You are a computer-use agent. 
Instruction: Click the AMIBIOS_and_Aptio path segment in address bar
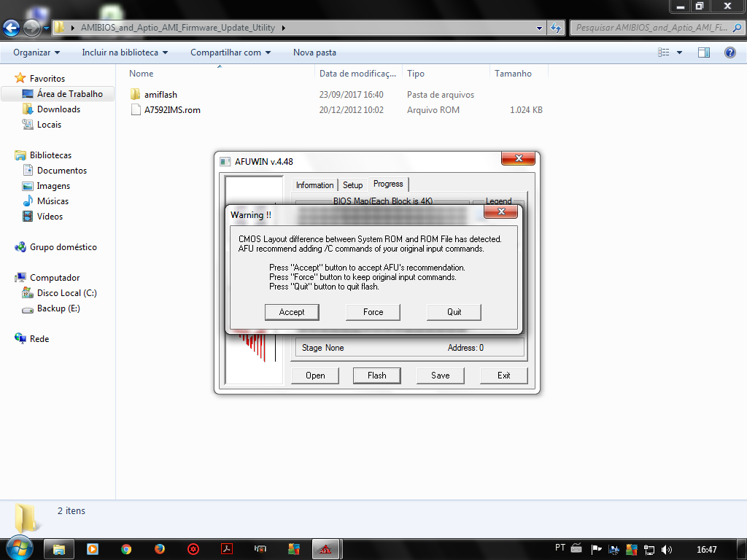178,28
